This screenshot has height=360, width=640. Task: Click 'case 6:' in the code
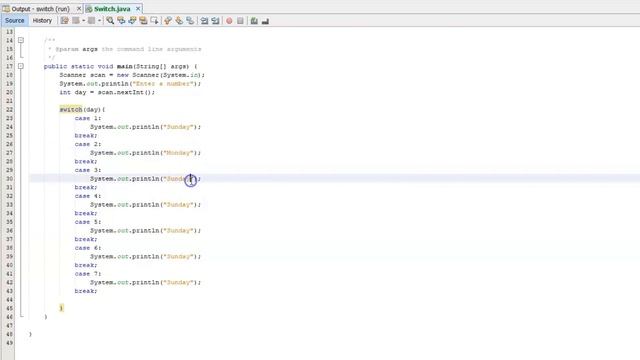(88, 248)
